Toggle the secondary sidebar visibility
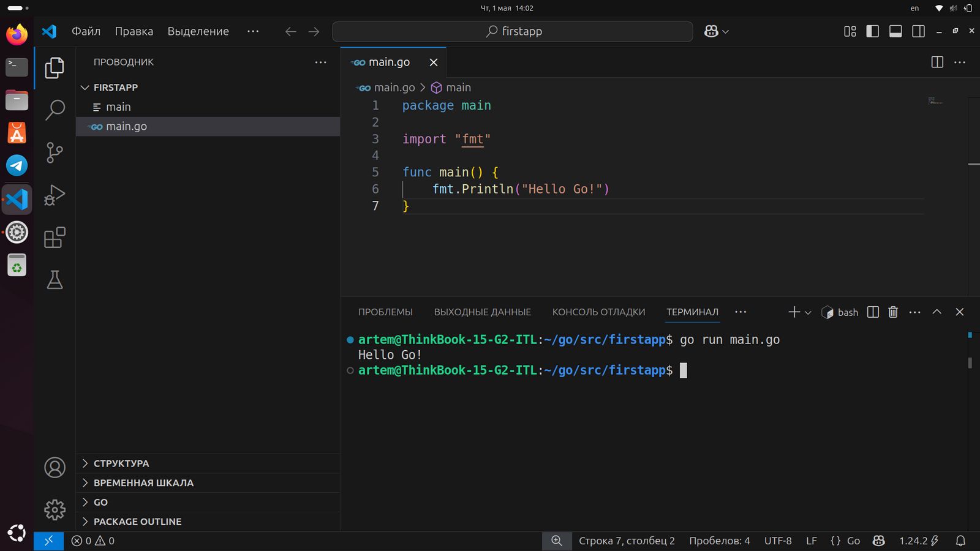The width and height of the screenshot is (980, 551). 918,31
